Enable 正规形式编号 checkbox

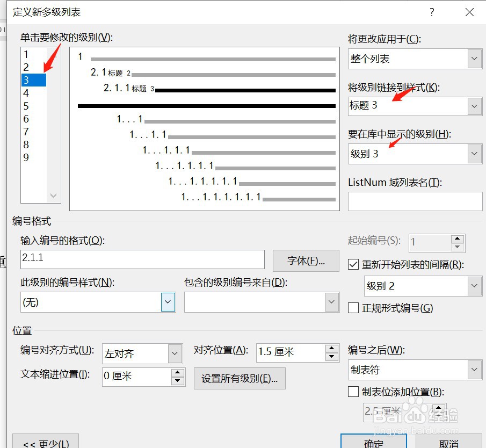click(353, 307)
